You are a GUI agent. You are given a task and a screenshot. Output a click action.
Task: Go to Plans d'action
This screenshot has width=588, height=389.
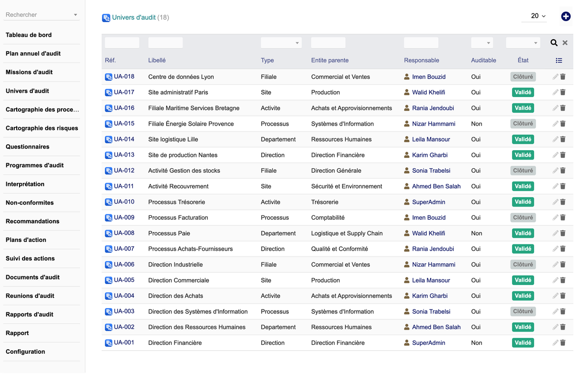[x=26, y=240]
